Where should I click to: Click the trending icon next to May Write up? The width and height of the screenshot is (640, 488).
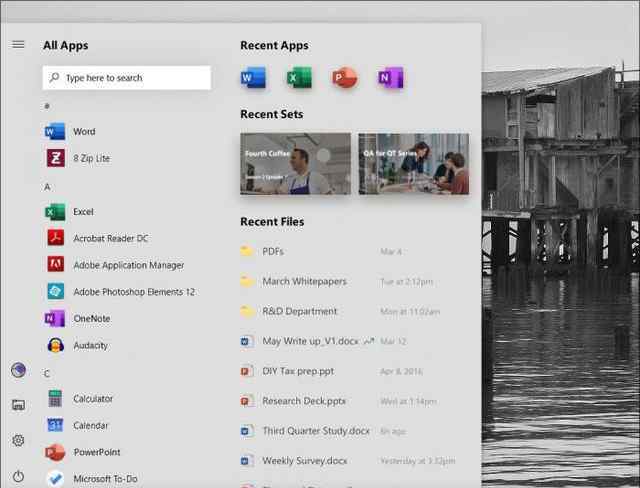369,341
